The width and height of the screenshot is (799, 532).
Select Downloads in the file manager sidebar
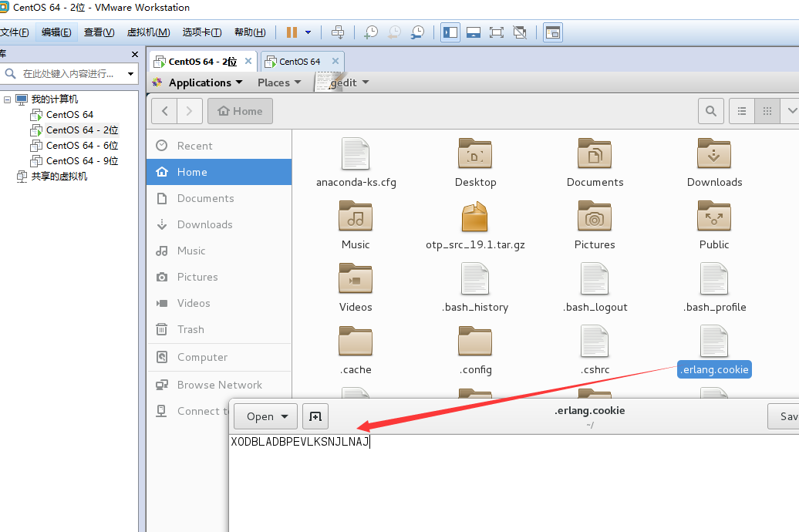(219, 224)
